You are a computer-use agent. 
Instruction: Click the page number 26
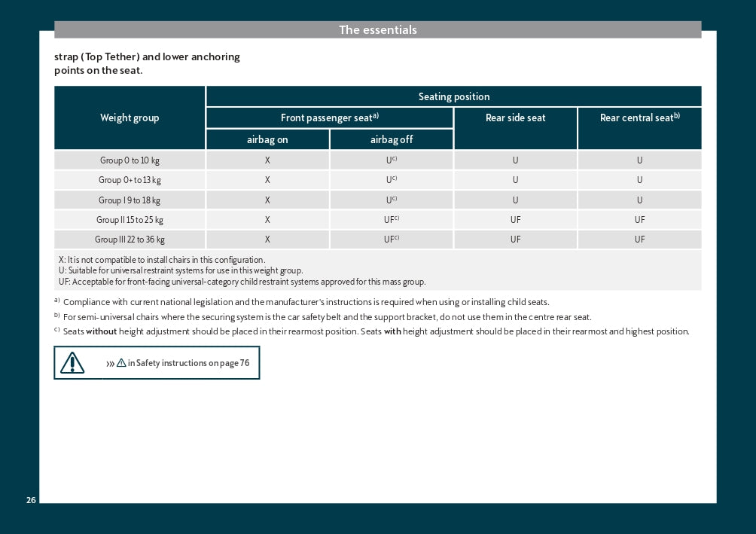(x=31, y=501)
